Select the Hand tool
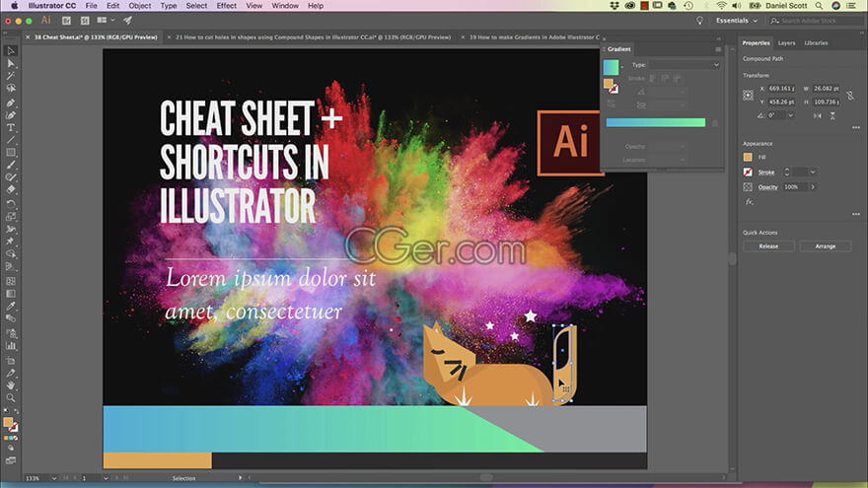Viewport: 868px width, 488px height. click(x=11, y=385)
